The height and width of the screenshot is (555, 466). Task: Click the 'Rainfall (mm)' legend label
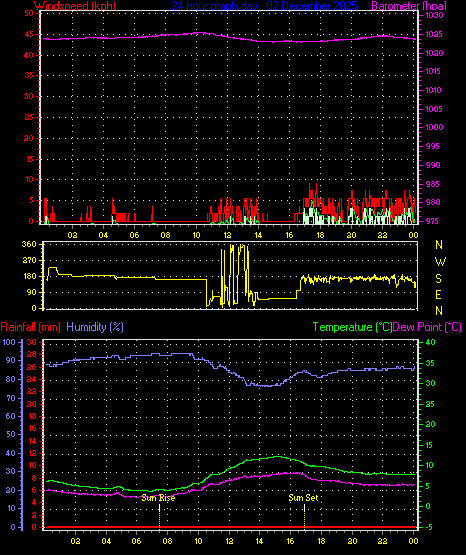click(x=30, y=327)
